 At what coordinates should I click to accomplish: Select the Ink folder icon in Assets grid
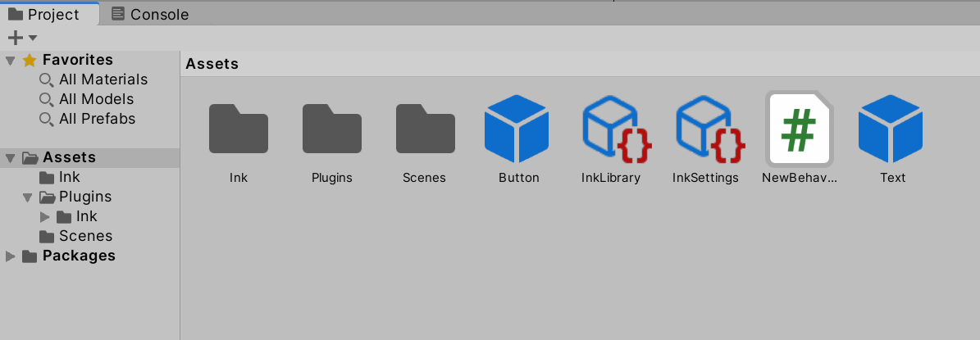[x=239, y=129]
